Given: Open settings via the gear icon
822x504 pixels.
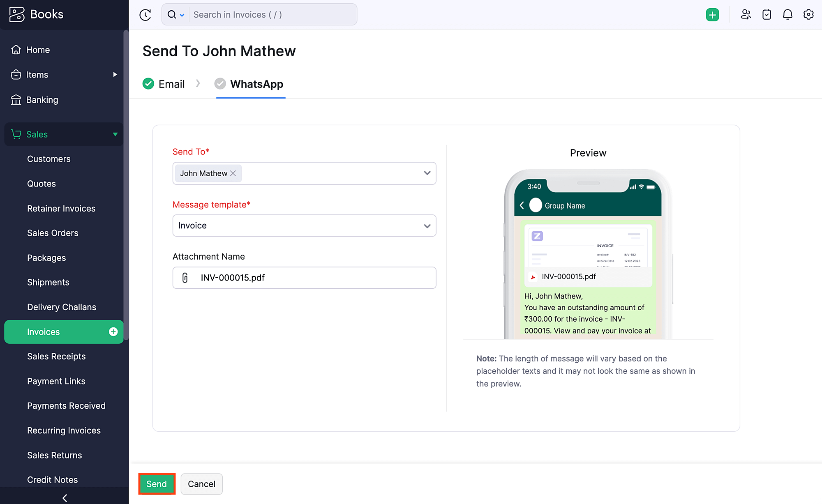Looking at the screenshot, I should click(x=808, y=14).
